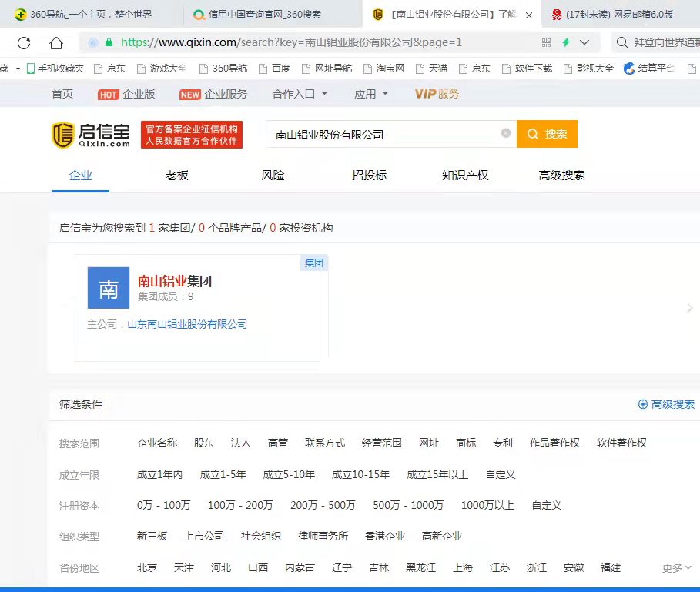Image resolution: width=700 pixels, height=592 pixels.
Task: Choose 自定义 for 成立年限
Action: pos(501,474)
